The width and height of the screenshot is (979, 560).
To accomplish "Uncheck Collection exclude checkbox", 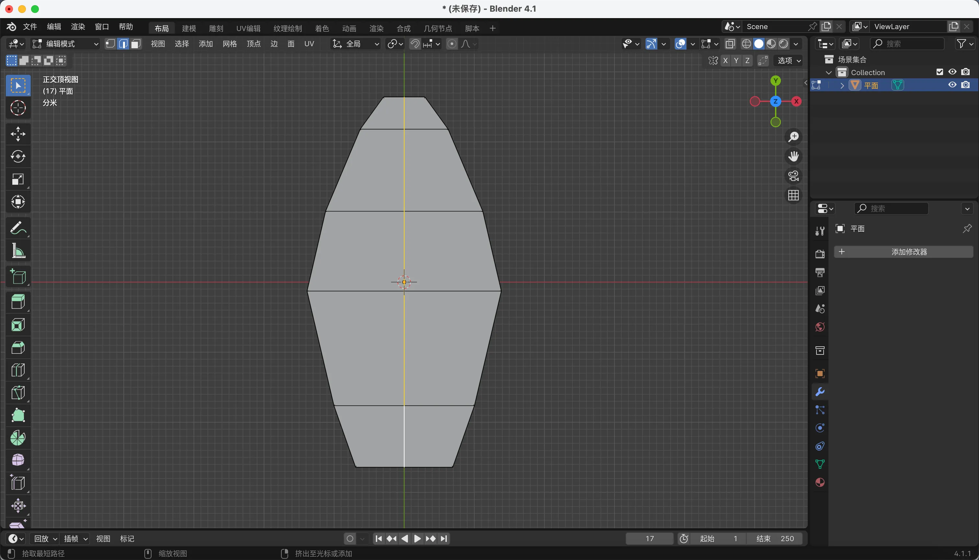I will tap(940, 72).
